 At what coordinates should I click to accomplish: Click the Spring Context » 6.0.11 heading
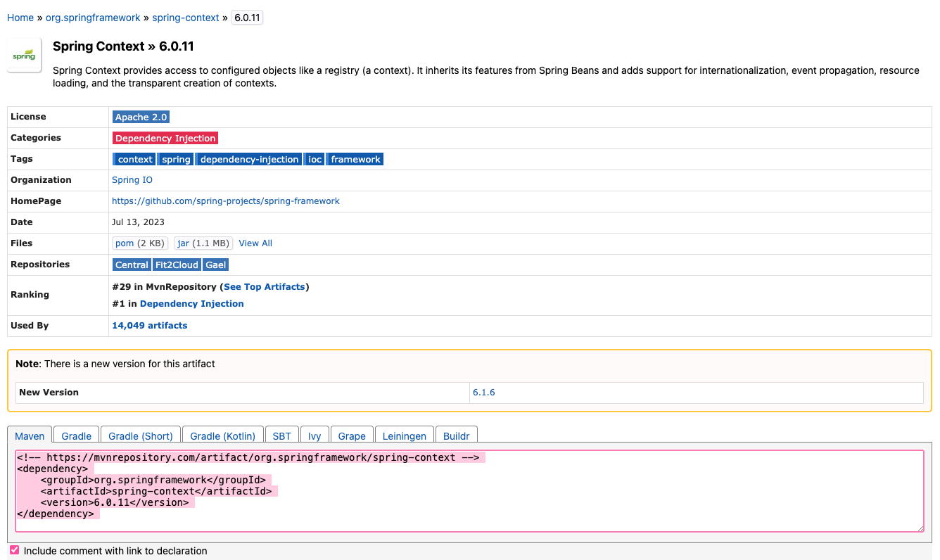[x=123, y=46]
